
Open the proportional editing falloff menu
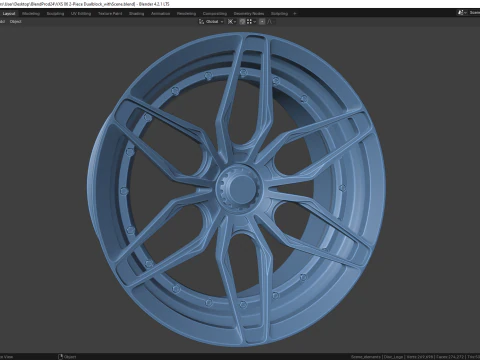coord(271,22)
